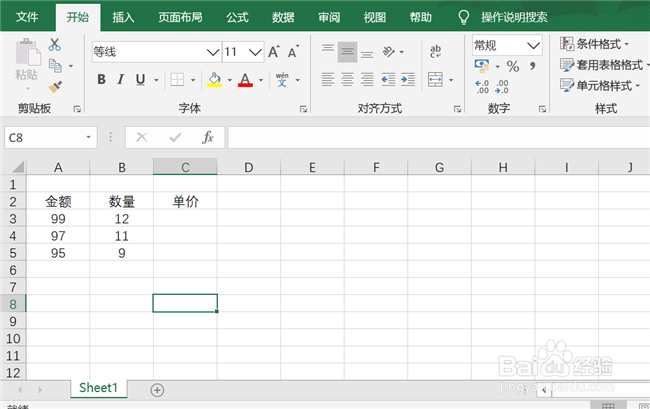Viewport: 650px width, 409px height.
Task: Align text left
Action: coord(327,79)
